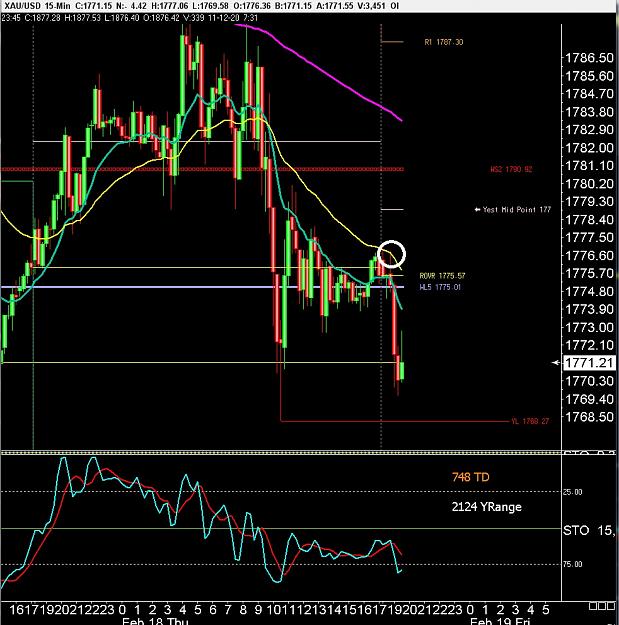619x625 pixels.
Task: Click 1778.40 on the price axis
Action: tap(589, 220)
